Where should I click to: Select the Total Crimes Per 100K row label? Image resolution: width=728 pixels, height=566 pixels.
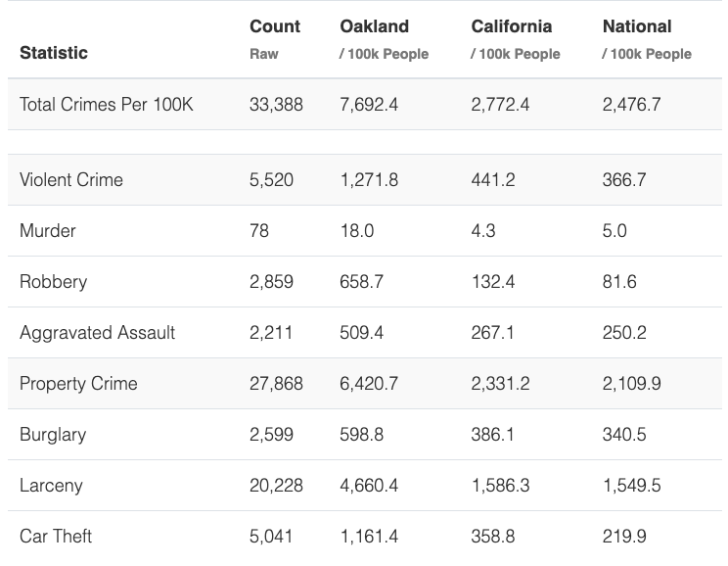pos(106,104)
